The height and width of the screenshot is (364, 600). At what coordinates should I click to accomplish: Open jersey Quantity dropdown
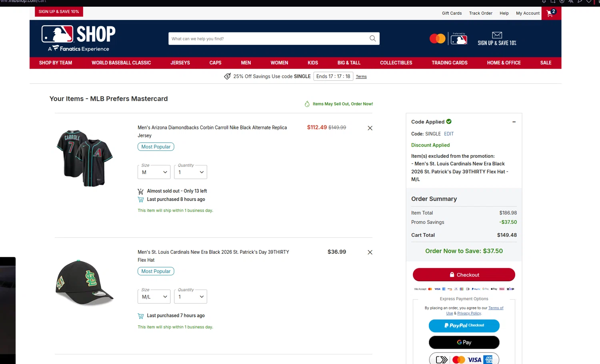[190, 172]
